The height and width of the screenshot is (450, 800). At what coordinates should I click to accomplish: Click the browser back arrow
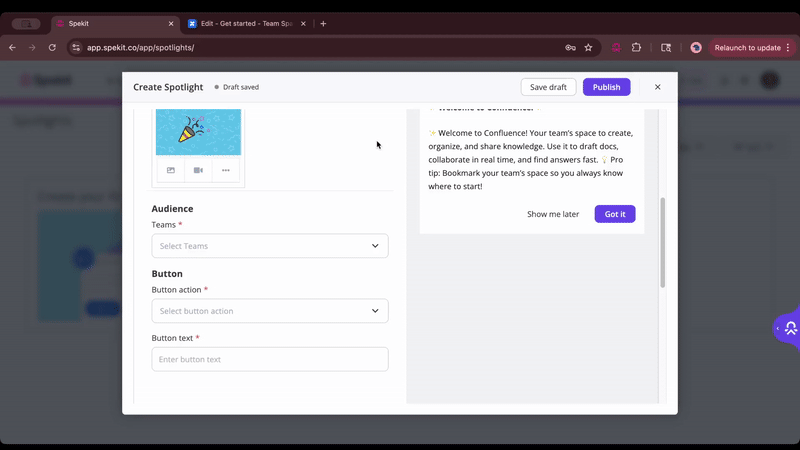click(x=12, y=47)
